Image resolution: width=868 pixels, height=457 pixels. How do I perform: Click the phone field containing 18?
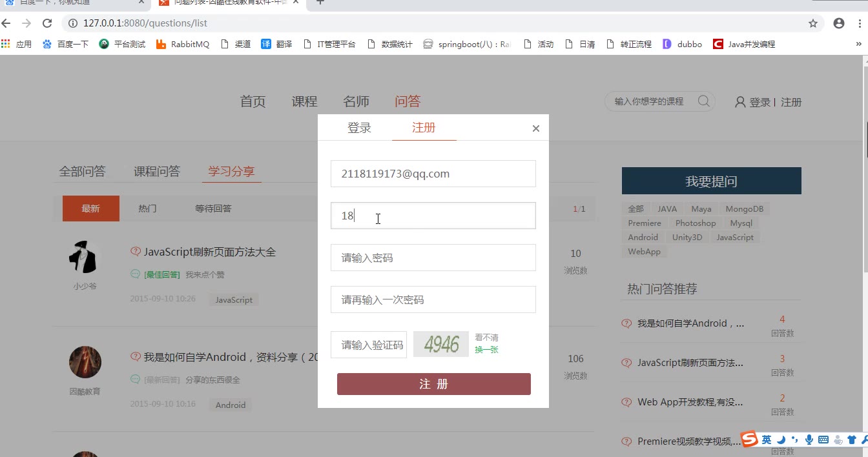(x=433, y=216)
